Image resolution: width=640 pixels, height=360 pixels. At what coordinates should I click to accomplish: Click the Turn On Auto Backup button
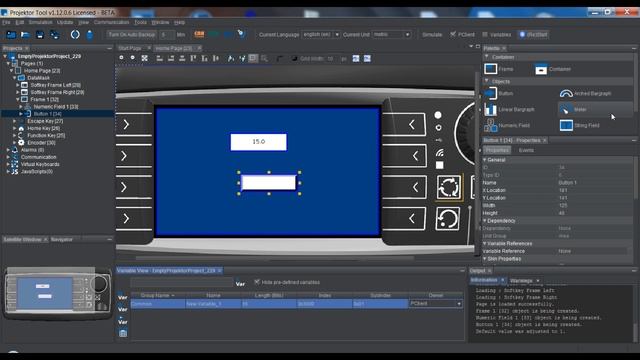tap(131, 35)
